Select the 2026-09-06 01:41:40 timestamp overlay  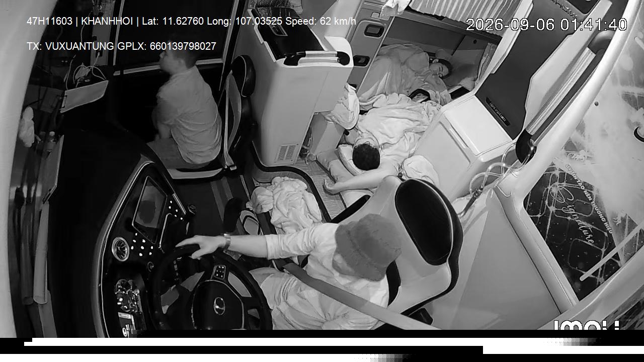[546, 25]
